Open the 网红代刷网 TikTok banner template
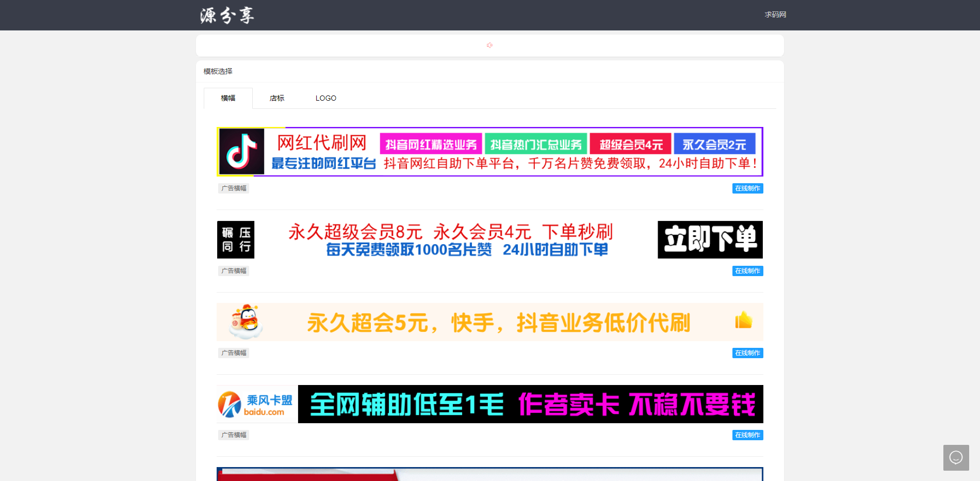 (x=490, y=152)
